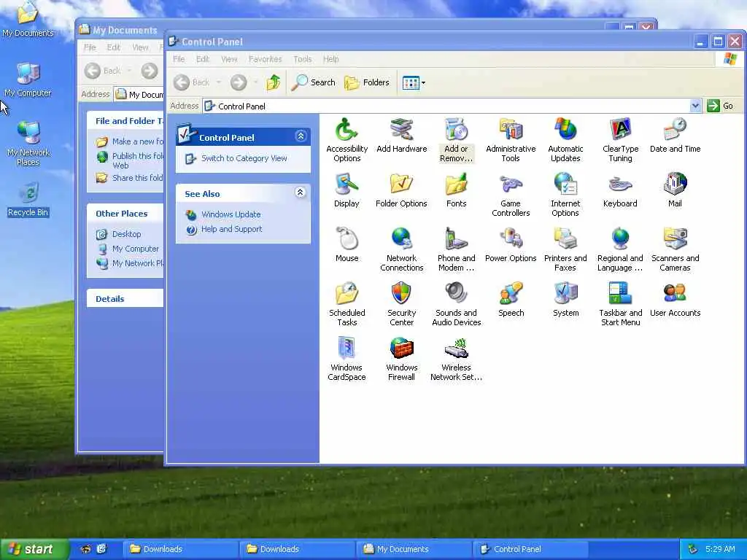Click the Go button
This screenshot has height=560, width=747.
tap(720, 106)
